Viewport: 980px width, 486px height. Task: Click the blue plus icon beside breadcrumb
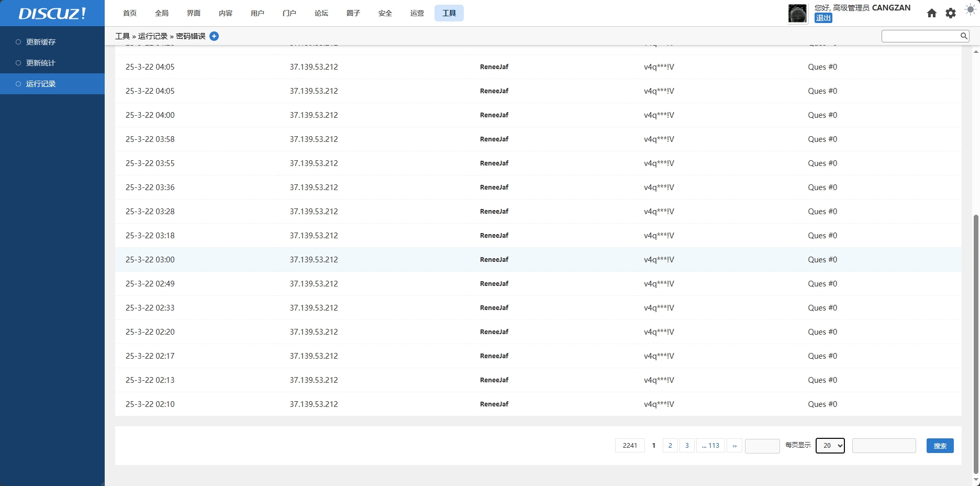coord(214,36)
